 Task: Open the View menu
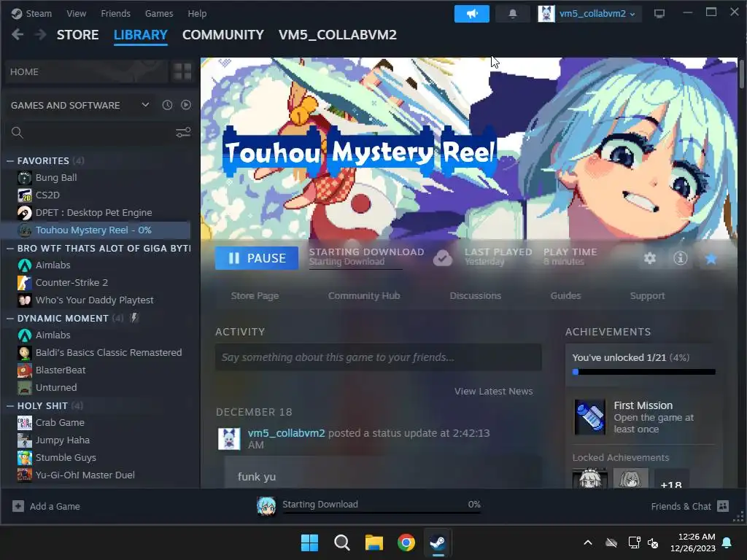coord(76,13)
